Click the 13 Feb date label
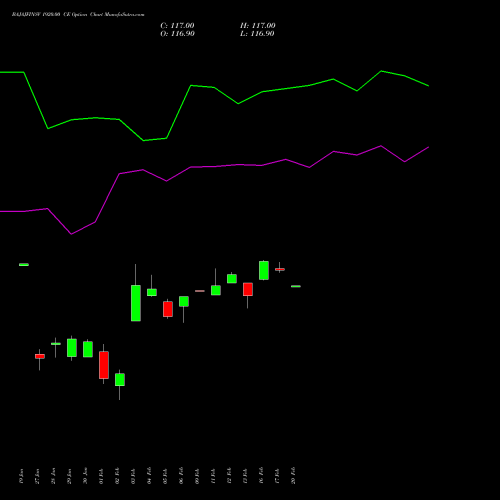The height and width of the screenshot is (500, 500). click(245, 476)
